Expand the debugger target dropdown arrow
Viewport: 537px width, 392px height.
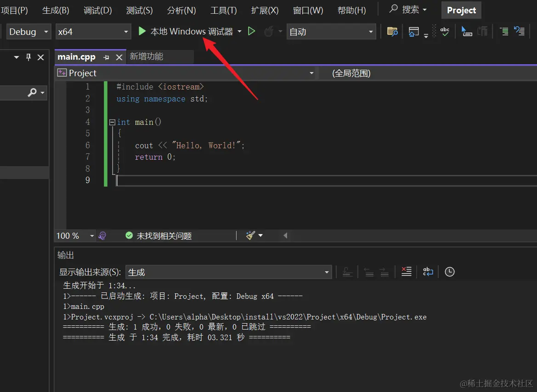(239, 32)
